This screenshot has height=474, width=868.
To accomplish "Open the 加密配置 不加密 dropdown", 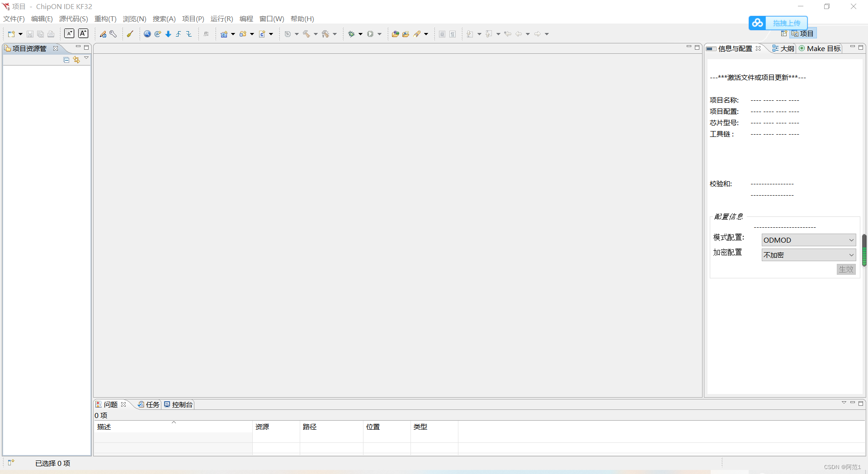I will coord(809,255).
